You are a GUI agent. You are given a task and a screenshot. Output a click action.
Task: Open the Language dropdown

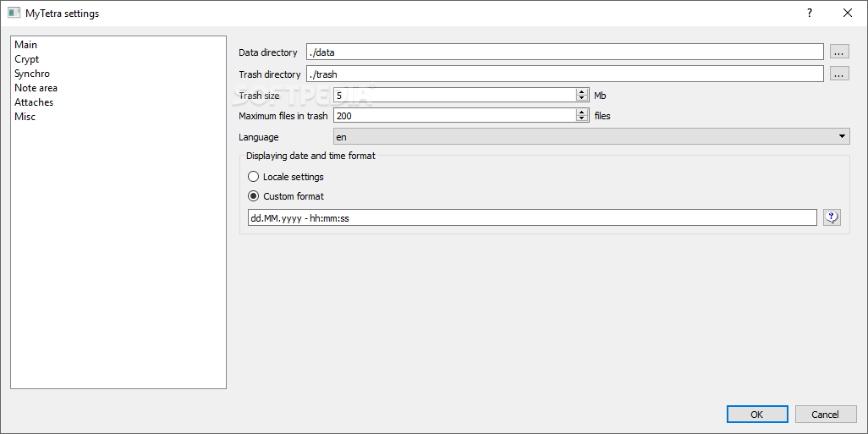pyautogui.click(x=591, y=136)
